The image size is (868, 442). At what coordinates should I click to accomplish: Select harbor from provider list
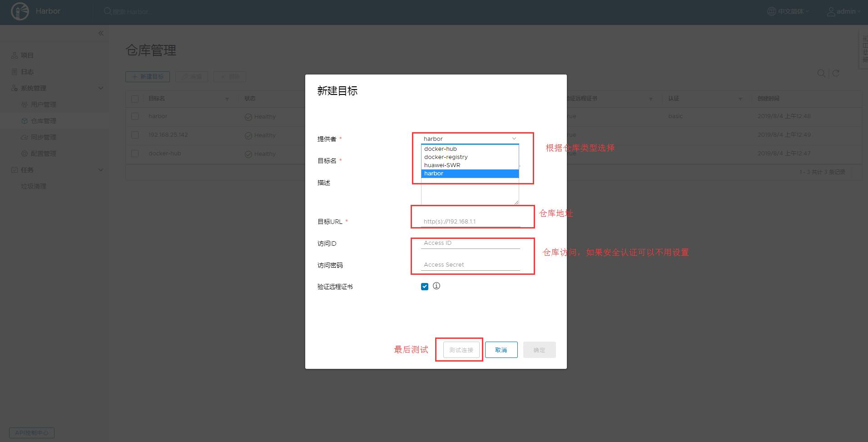(x=470, y=174)
